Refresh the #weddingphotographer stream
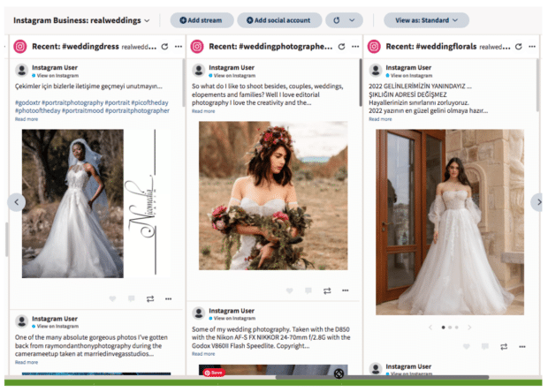The height and width of the screenshot is (392, 548). (x=340, y=46)
